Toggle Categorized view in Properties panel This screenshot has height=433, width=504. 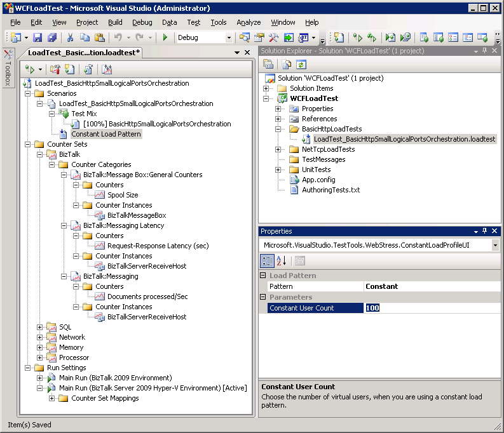tap(268, 260)
